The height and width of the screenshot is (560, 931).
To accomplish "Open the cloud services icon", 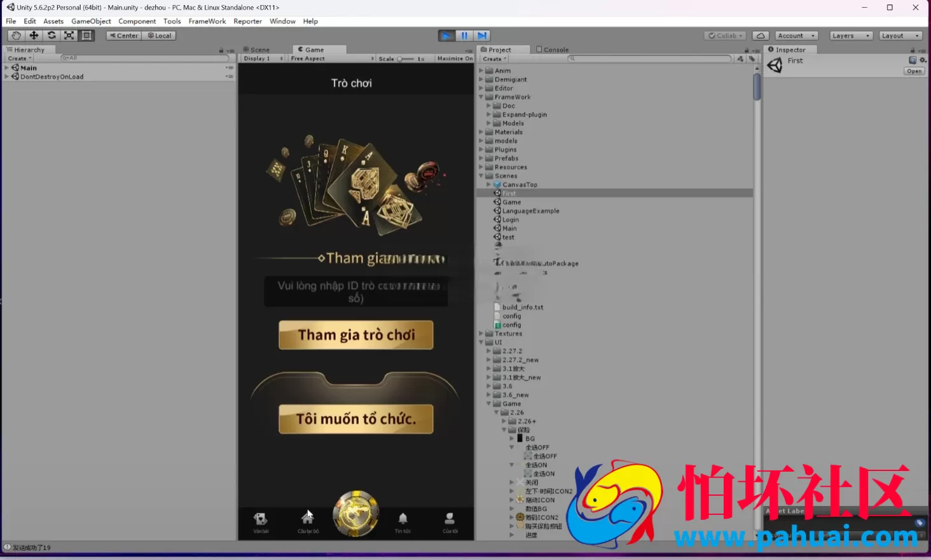I will point(761,36).
